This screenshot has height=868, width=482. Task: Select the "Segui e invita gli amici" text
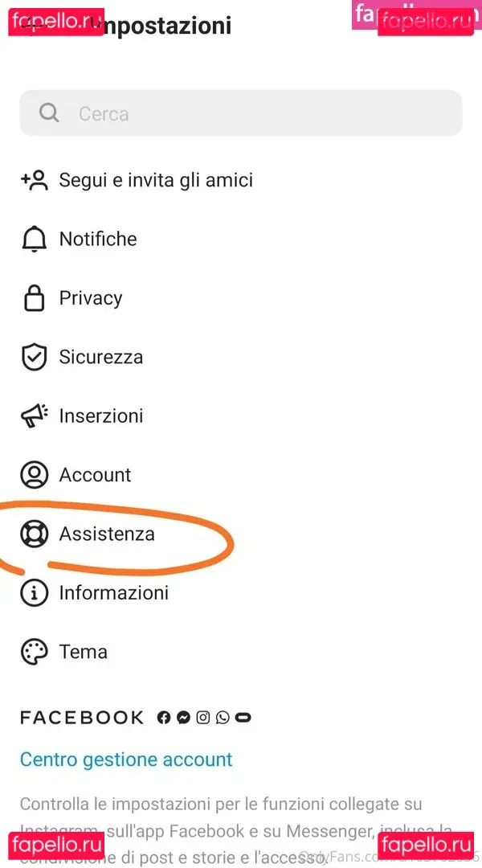[x=156, y=180]
